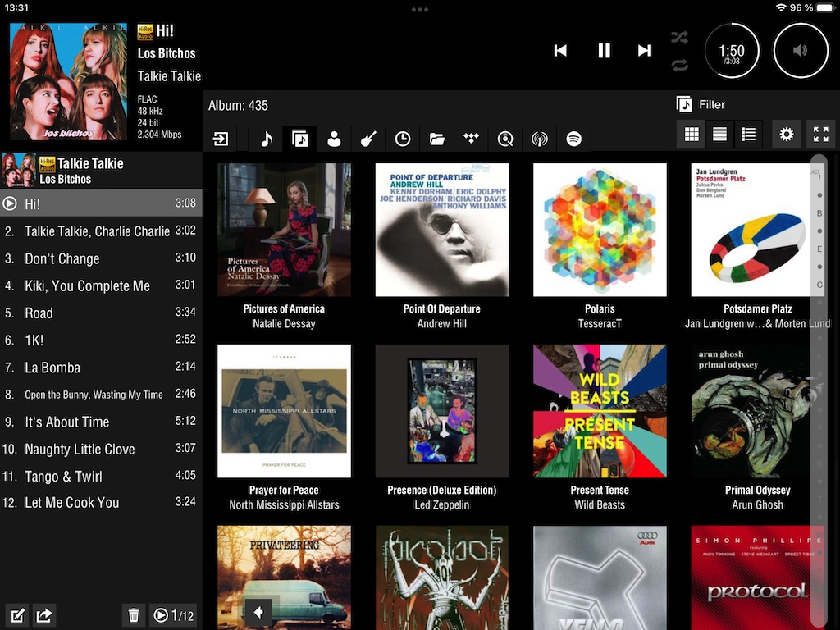Click the trash icon to clear the queue
Image resolution: width=840 pixels, height=630 pixels.
pos(134,615)
